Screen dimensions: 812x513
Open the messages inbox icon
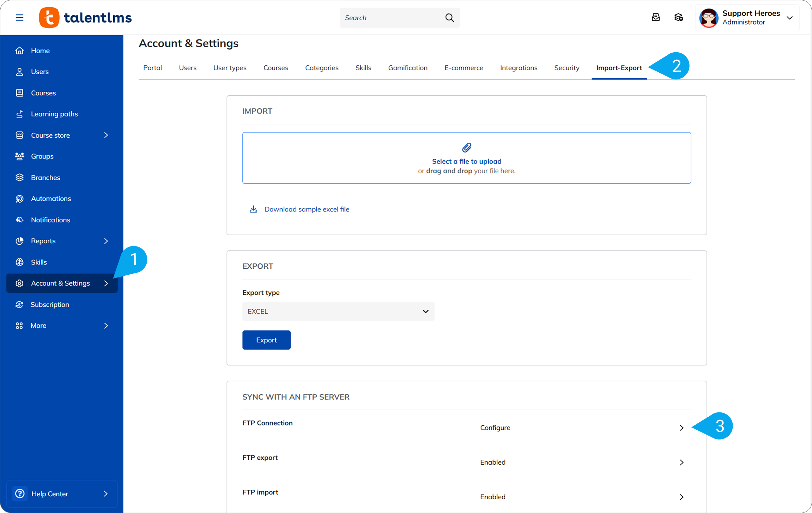coord(655,17)
